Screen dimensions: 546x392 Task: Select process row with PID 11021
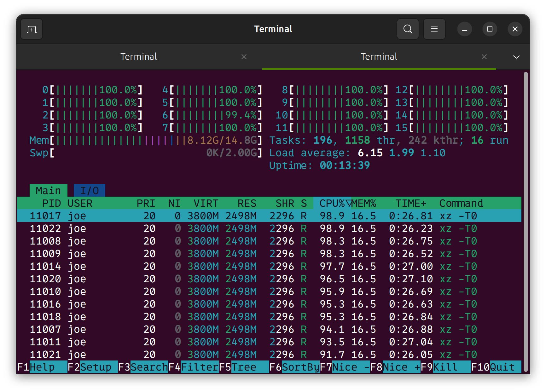[269, 355]
